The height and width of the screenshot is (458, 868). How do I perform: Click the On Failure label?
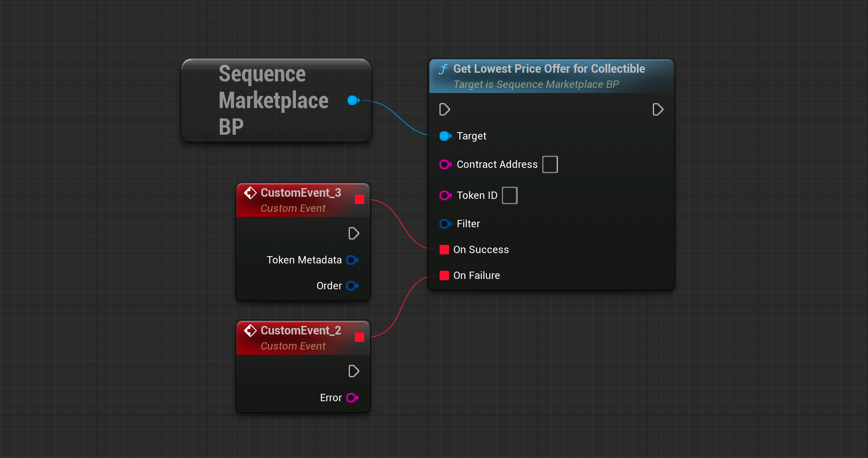coord(477,275)
